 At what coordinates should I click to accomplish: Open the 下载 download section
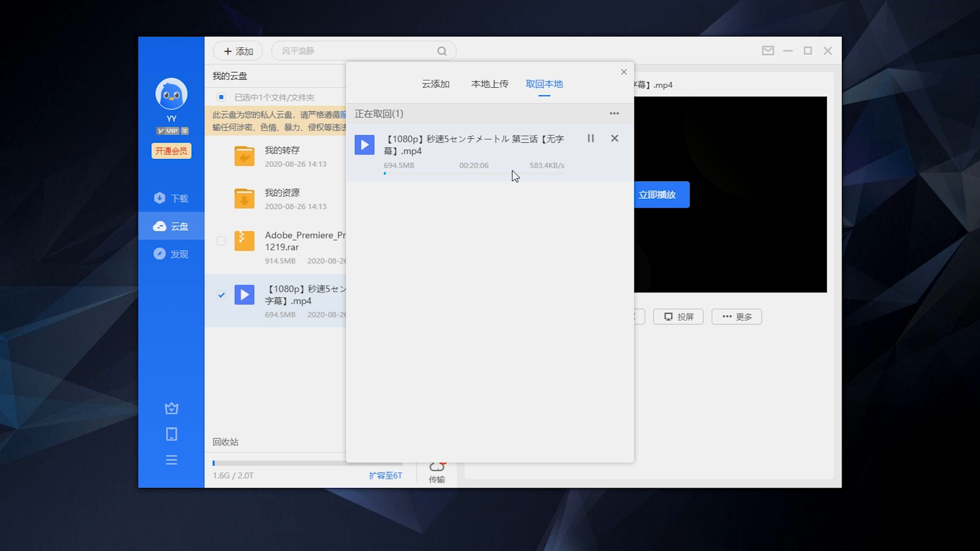click(171, 198)
